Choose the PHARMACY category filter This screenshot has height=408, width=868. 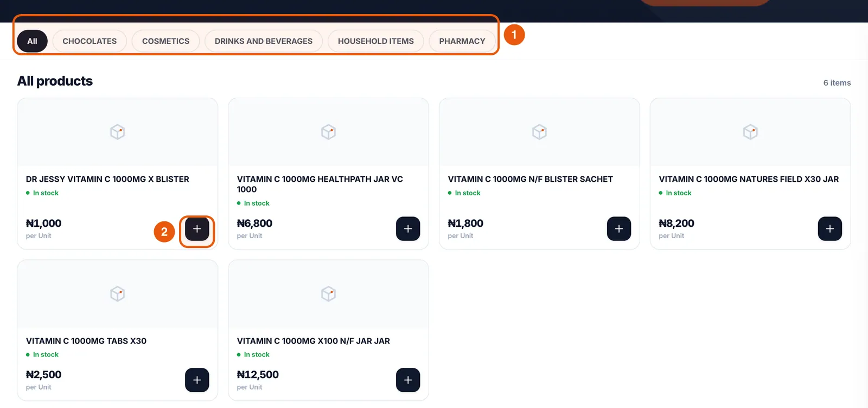(462, 41)
